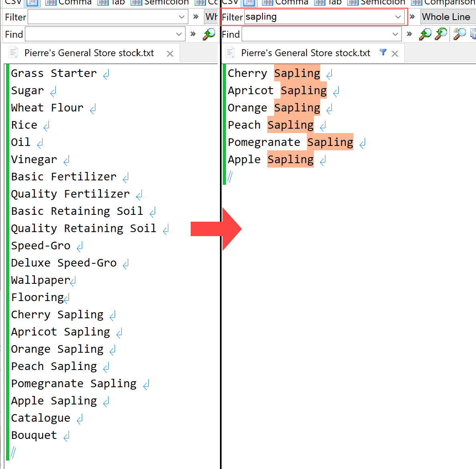Click the 'Quality Fertilizer' line
Viewport: 476px width, 469px height.
[x=71, y=194]
